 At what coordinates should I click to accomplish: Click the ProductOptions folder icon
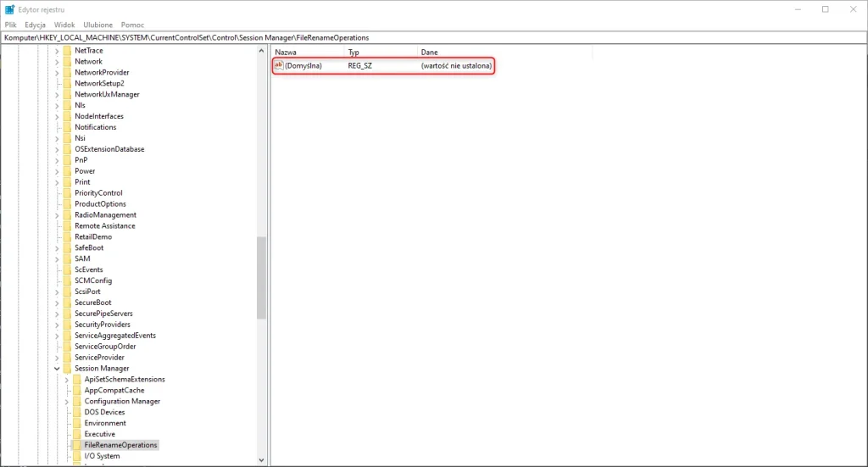[x=67, y=203]
